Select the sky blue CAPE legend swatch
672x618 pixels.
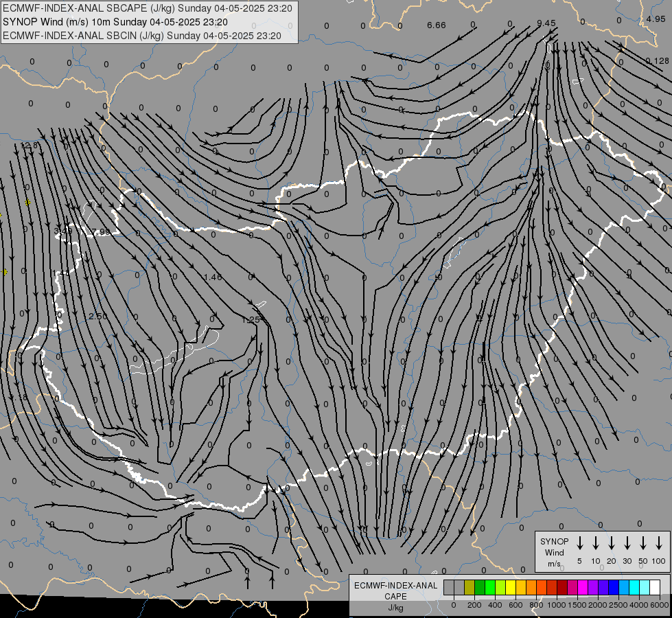(x=623, y=587)
